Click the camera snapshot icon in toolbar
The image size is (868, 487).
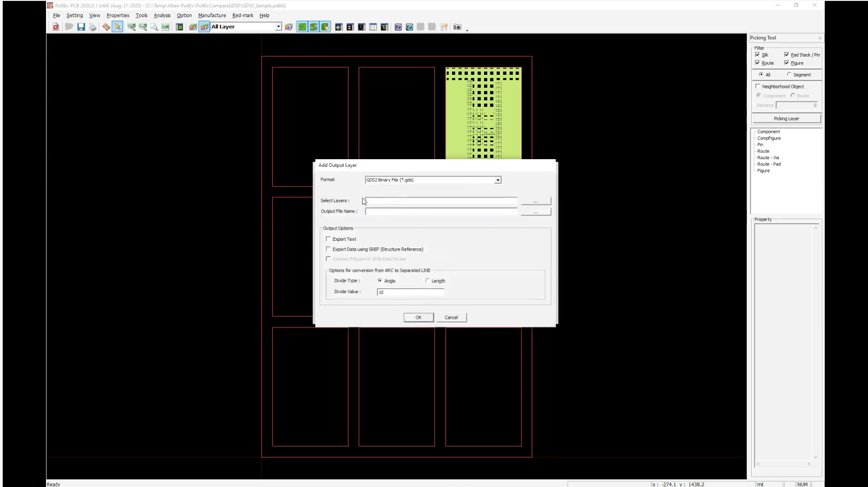tap(457, 27)
